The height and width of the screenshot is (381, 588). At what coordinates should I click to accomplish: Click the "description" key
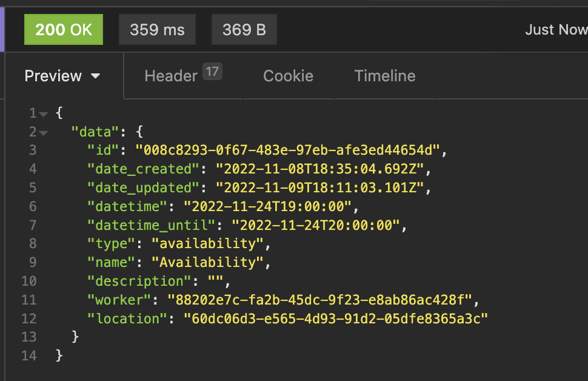[139, 281]
